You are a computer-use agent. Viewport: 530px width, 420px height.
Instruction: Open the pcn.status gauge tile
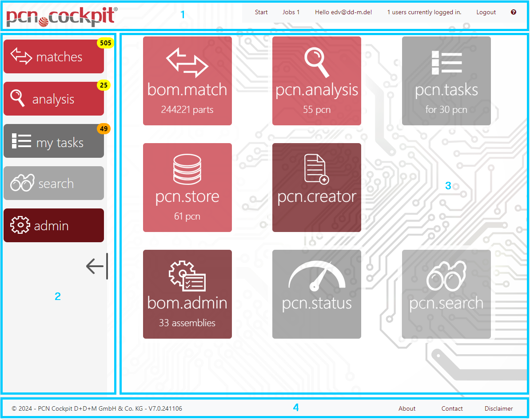click(x=316, y=294)
